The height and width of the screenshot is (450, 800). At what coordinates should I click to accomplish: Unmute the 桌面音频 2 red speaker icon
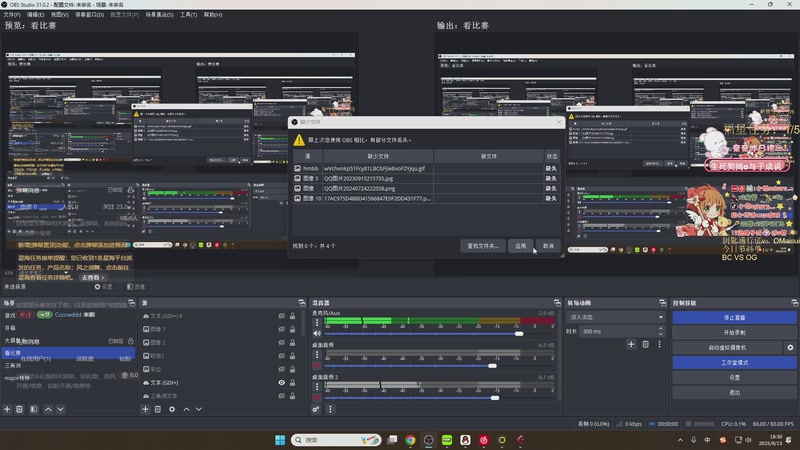point(317,398)
